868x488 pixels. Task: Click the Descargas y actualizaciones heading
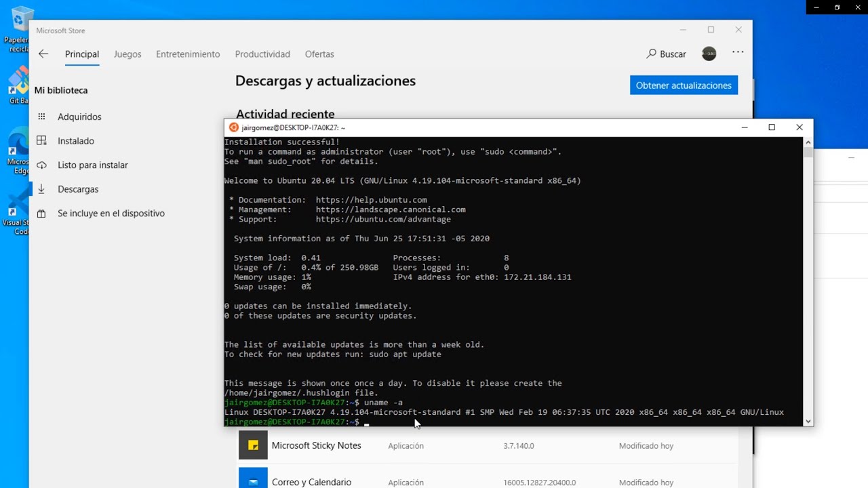(x=325, y=81)
